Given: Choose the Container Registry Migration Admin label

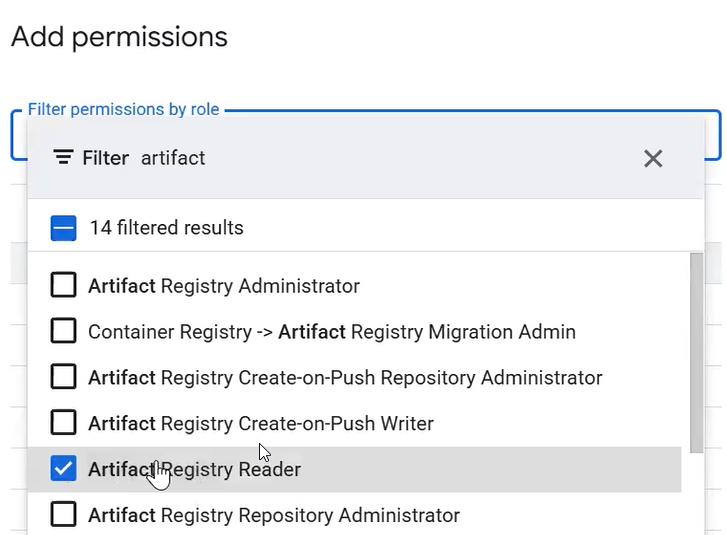Looking at the screenshot, I should [x=331, y=331].
